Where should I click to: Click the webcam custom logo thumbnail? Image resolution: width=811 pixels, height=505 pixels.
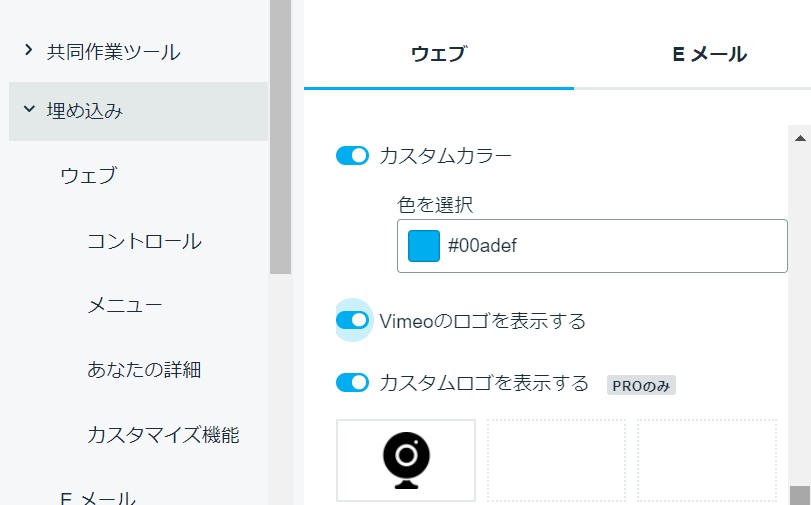point(406,460)
